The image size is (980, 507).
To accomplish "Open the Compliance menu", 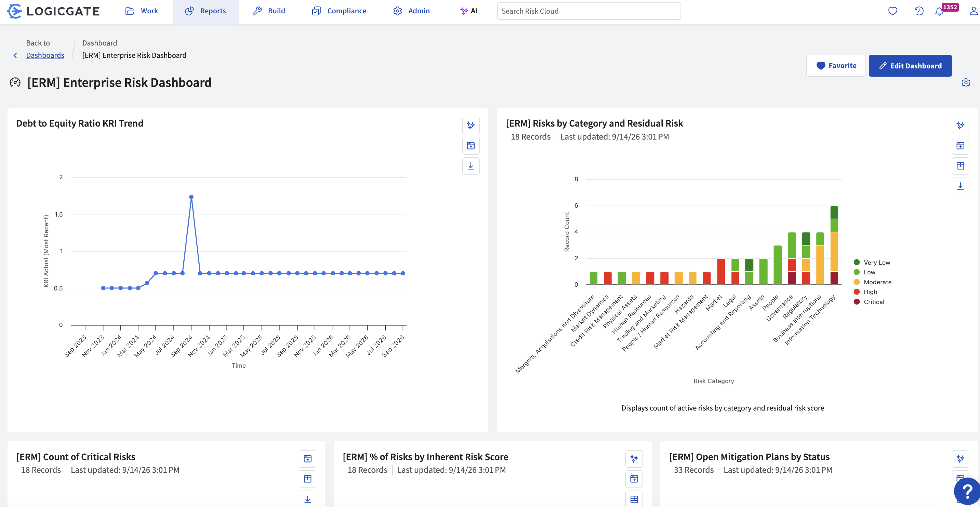I will [339, 11].
